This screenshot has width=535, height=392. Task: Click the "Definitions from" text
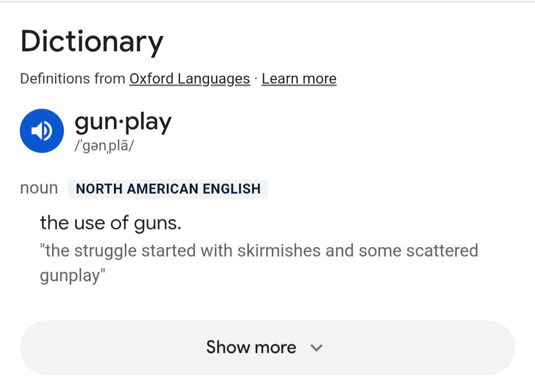click(x=72, y=79)
